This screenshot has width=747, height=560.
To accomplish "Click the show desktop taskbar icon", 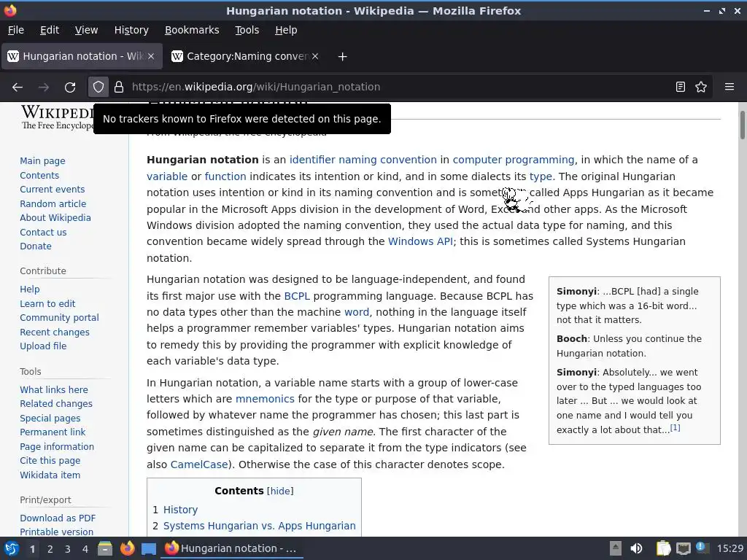I will point(149,549).
